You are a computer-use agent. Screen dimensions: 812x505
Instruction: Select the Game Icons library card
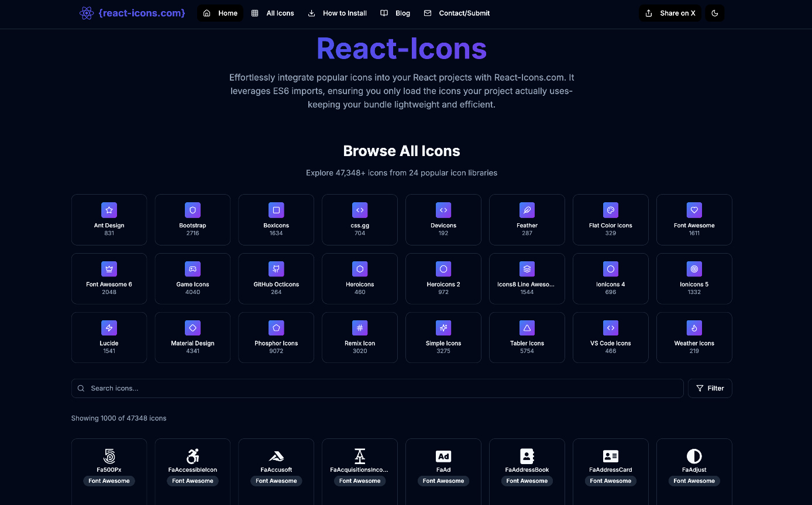tap(192, 279)
